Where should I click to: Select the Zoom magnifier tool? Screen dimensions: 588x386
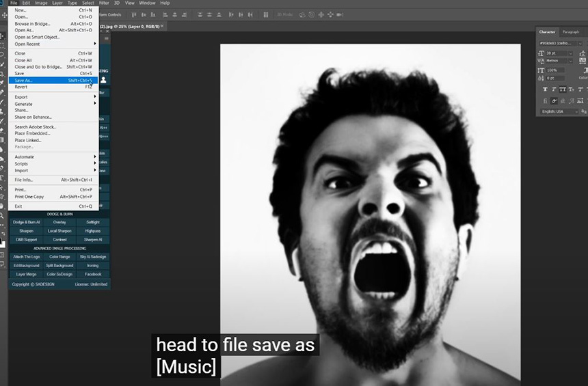[x=3, y=216]
